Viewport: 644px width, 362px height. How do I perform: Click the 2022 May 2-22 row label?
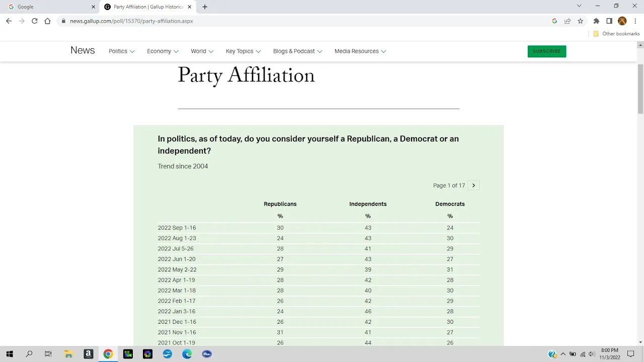(x=177, y=269)
